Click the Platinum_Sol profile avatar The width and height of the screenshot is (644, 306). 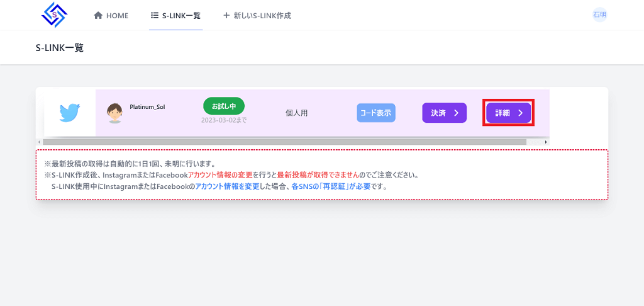pos(114,113)
